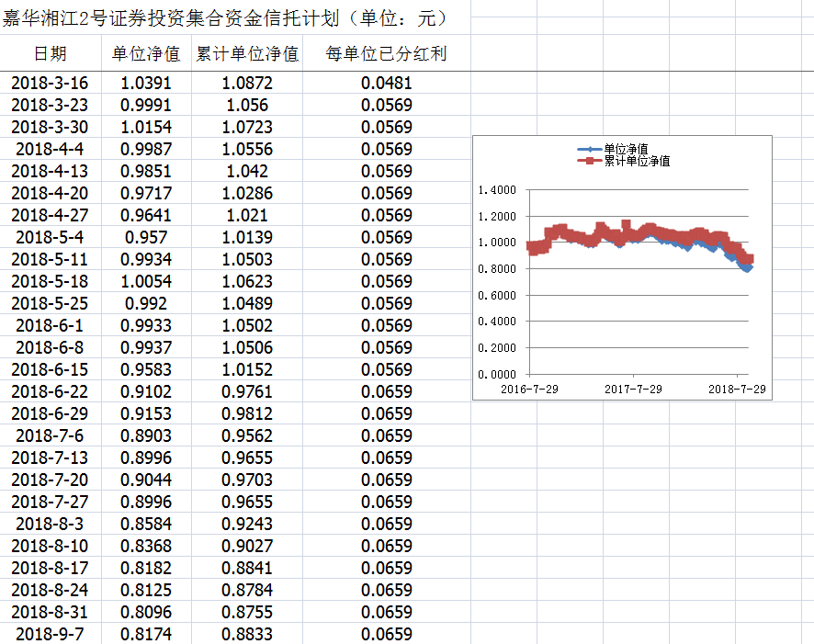
Task: Select the cumulative value cell 1.0503
Action: point(247,259)
